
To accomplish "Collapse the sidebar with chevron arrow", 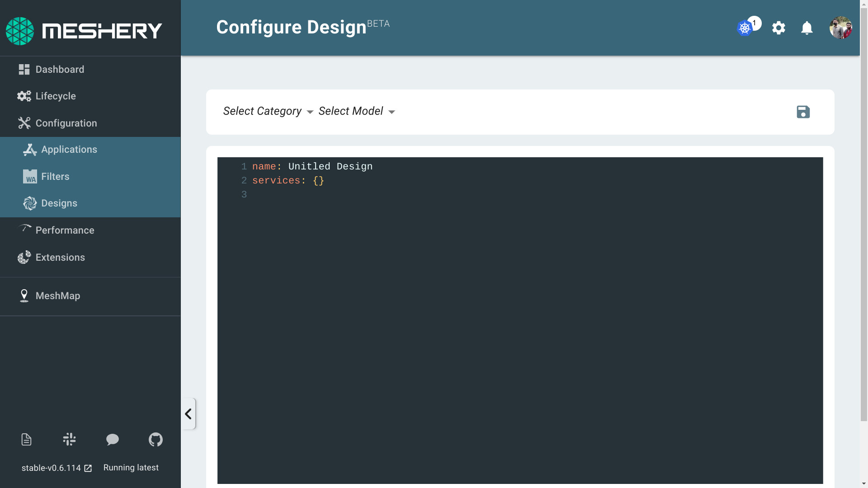I will 188,413.
